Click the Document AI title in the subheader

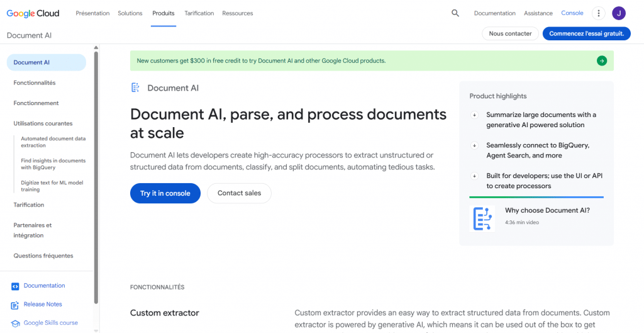pos(29,35)
